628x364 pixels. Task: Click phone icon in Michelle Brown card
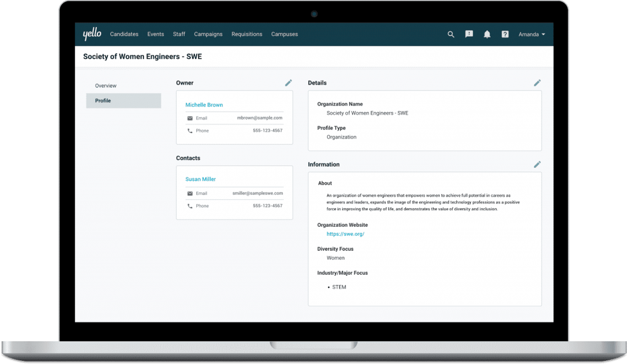pyautogui.click(x=190, y=131)
